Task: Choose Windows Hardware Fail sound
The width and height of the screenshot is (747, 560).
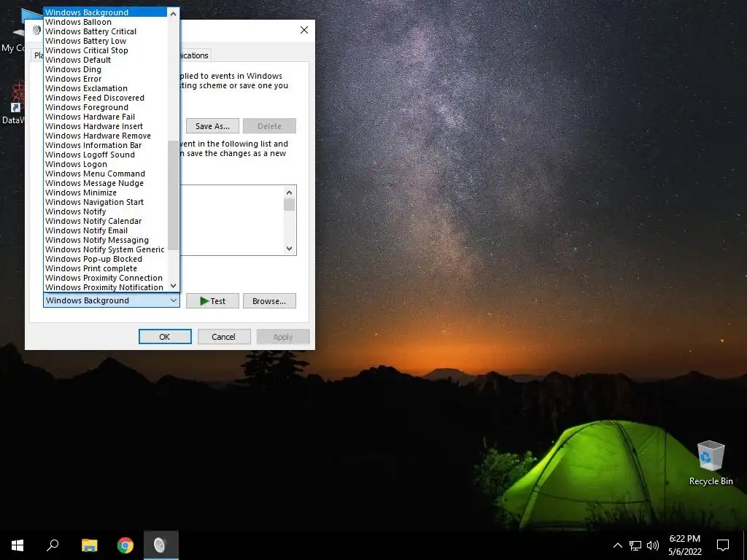Action: [x=106, y=117]
